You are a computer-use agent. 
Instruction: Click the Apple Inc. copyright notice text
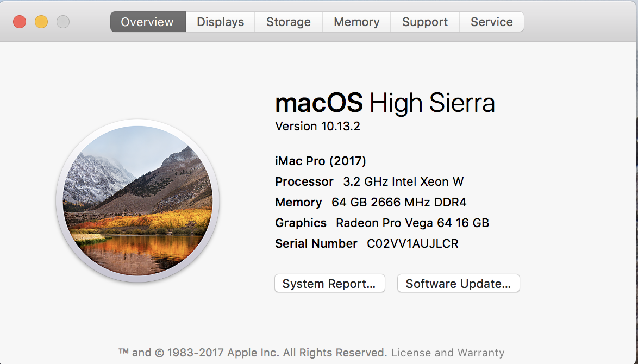tap(253, 353)
